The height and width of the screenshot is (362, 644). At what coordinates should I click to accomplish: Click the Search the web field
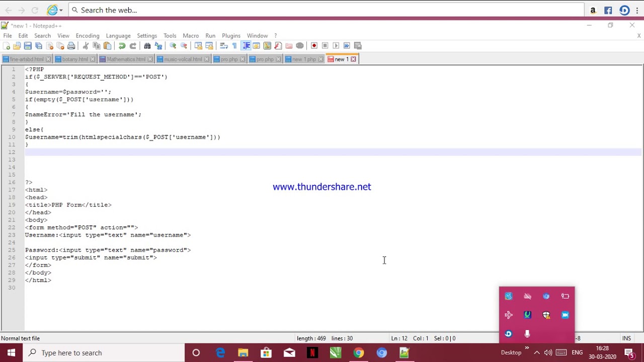326,10
